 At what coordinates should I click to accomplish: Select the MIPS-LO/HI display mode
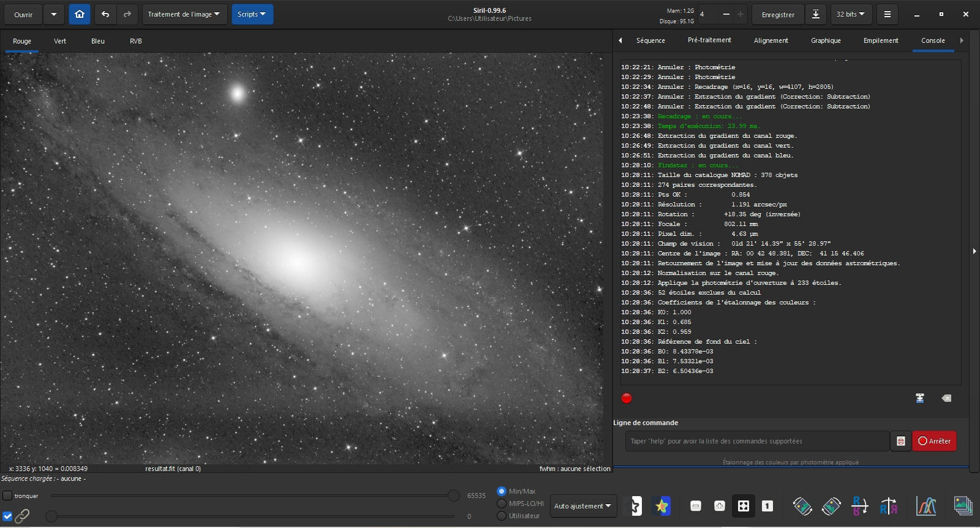tap(502, 503)
